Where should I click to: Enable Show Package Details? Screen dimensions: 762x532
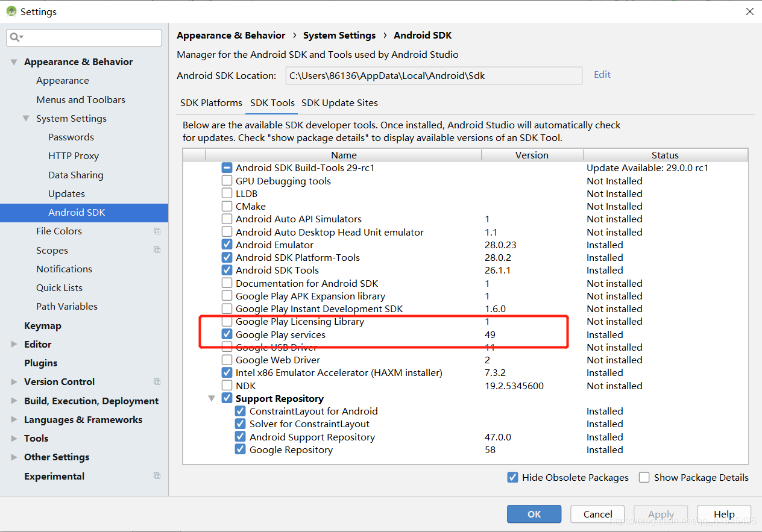click(x=644, y=477)
